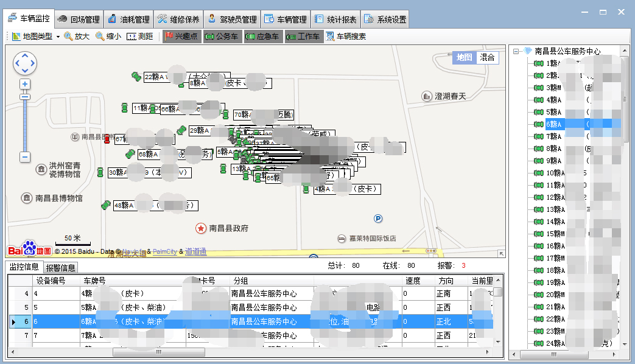
Task: Toggle the 应急车 emergency vehicle filter
Action: pos(262,37)
